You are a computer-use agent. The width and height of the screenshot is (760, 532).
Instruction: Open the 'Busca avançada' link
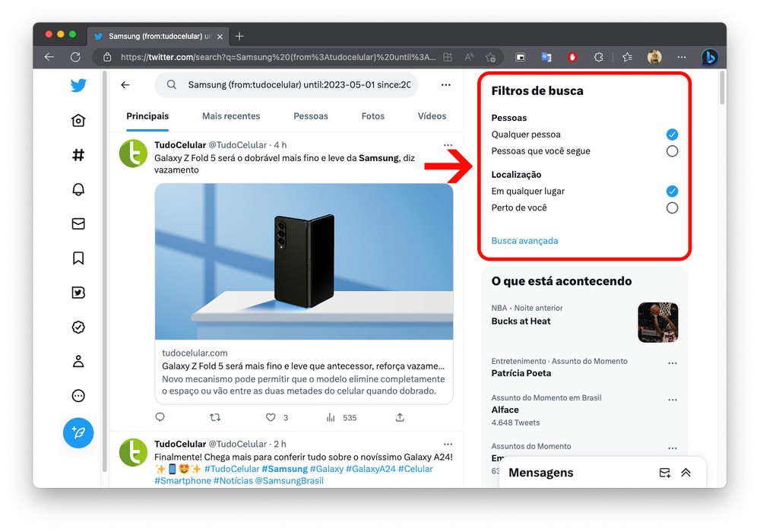pos(524,241)
